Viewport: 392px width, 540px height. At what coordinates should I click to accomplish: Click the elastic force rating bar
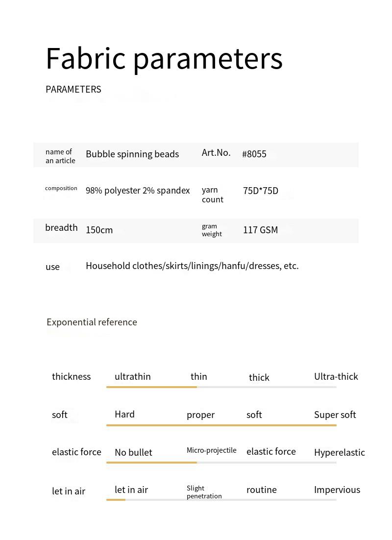221,462
